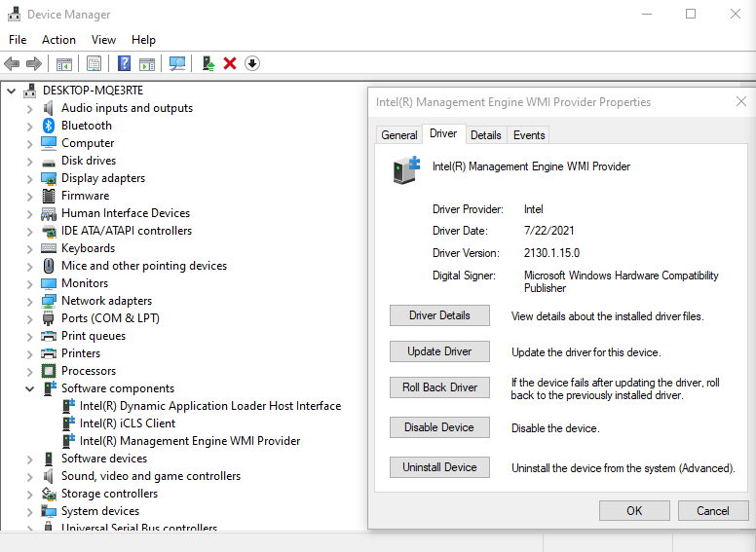Close the WMI Provider Properties dialog

click(741, 101)
